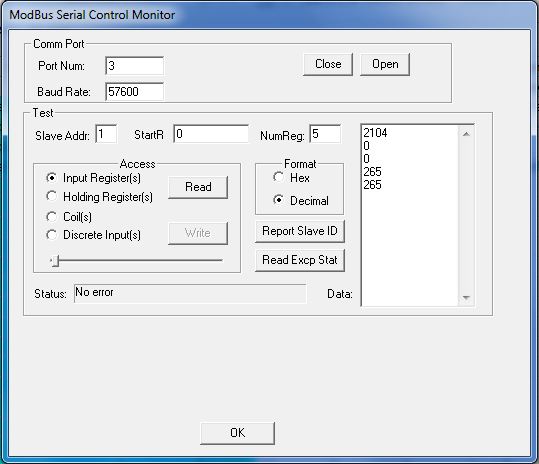Viewport: 539px width, 464px height.
Task: Click the Baud Rate input field
Action: pyautogui.click(x=135, y=91)
